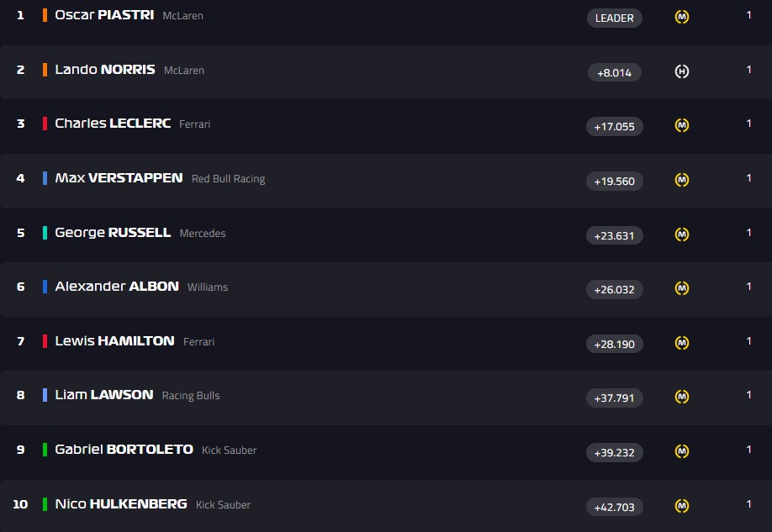Click Williams team label next to Albon

click(207, 287)
